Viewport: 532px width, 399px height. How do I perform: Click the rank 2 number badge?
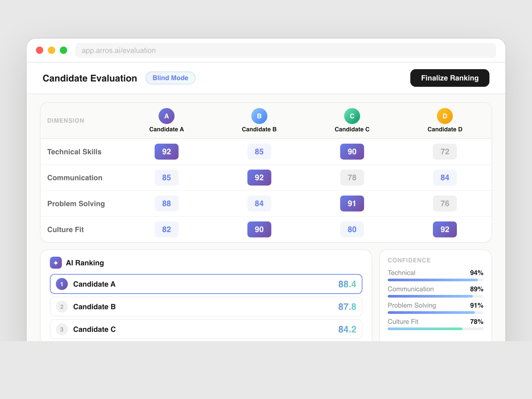[62, 307]
